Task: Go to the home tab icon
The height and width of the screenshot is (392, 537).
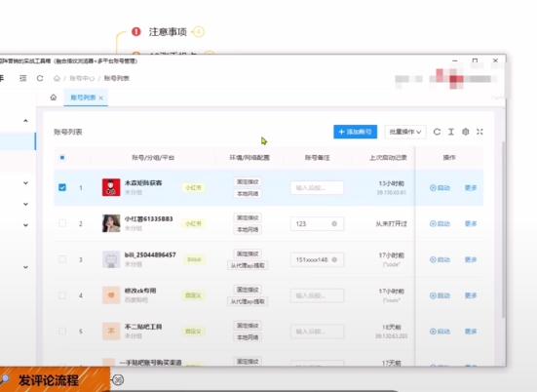Action: pos(53,98)
